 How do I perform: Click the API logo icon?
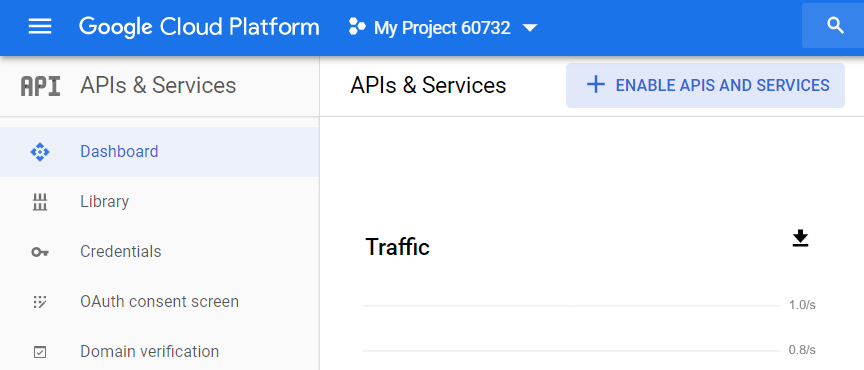coord(40,86)
